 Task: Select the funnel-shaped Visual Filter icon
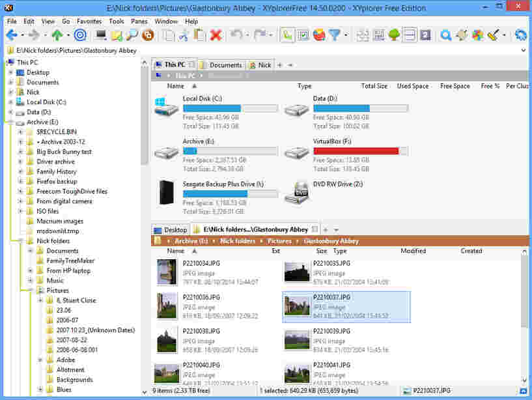[x=333, y=35]
